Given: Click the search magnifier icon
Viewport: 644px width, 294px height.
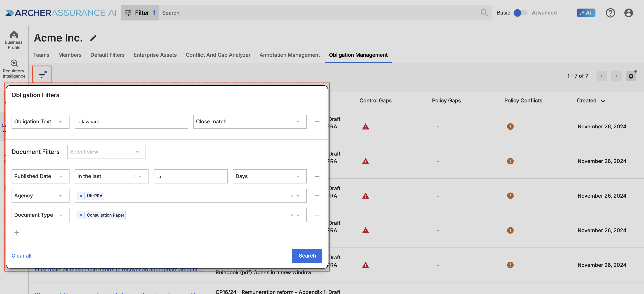Looking at the screenshot, I should [484, 13].
